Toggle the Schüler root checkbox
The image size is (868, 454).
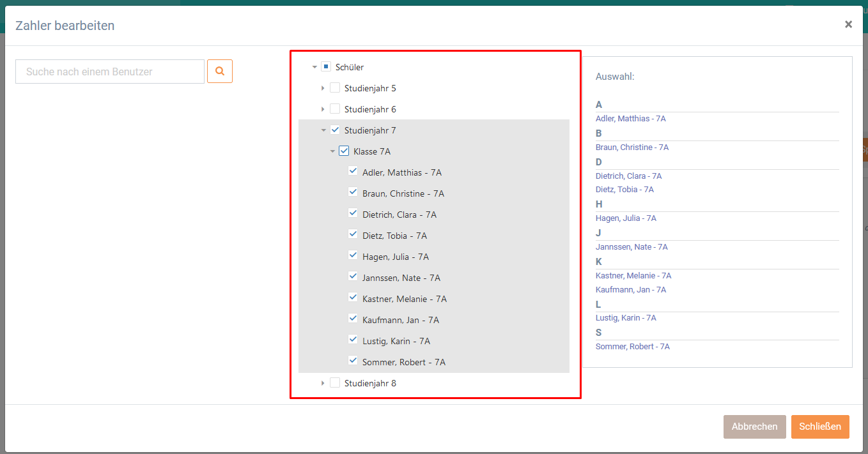[326, 66]
